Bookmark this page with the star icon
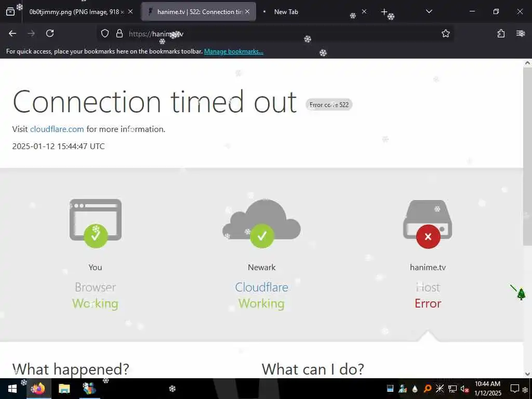532x399 pixels. click(x=445, y=33)
